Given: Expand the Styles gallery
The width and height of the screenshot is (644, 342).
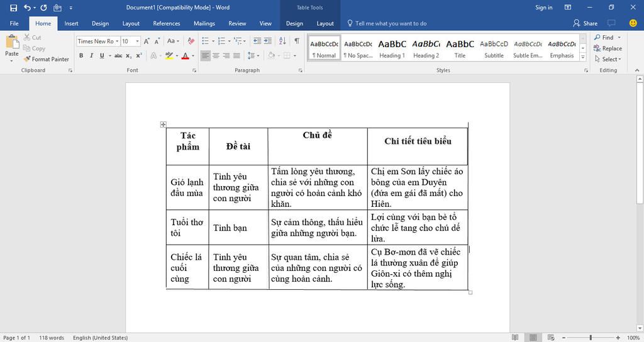Looking at the screenshot, I should point(583,57).
